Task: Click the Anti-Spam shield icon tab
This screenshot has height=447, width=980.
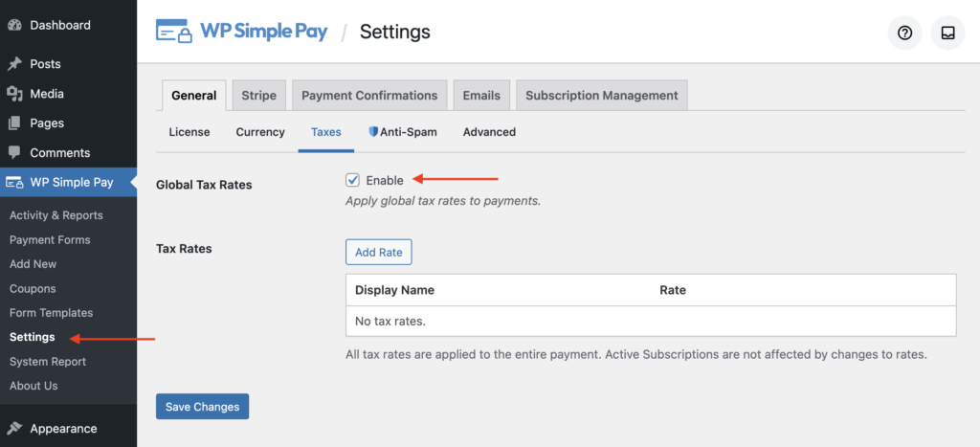Action: coord(403,132)
